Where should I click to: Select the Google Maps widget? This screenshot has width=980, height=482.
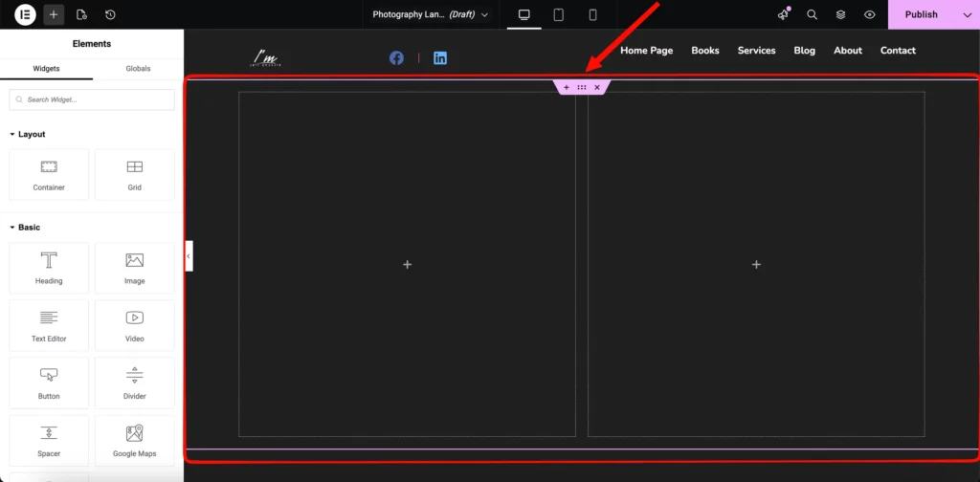(134, 440)
